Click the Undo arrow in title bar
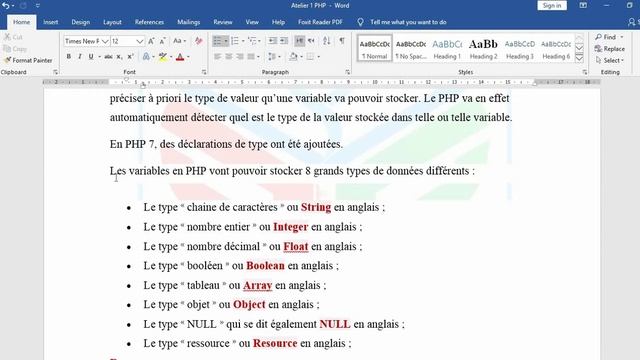 point(6,6)
